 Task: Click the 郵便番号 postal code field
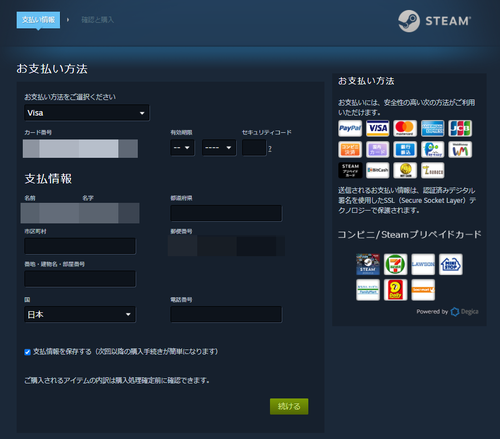(226, 246)
